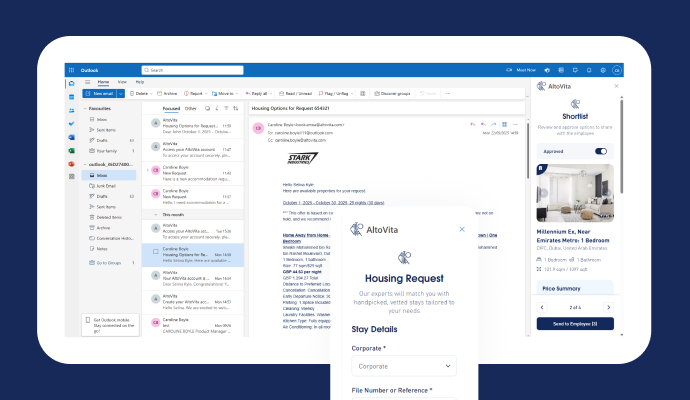Click Send to Employee button
Screen dimensions: 690x400
(575, 324)
